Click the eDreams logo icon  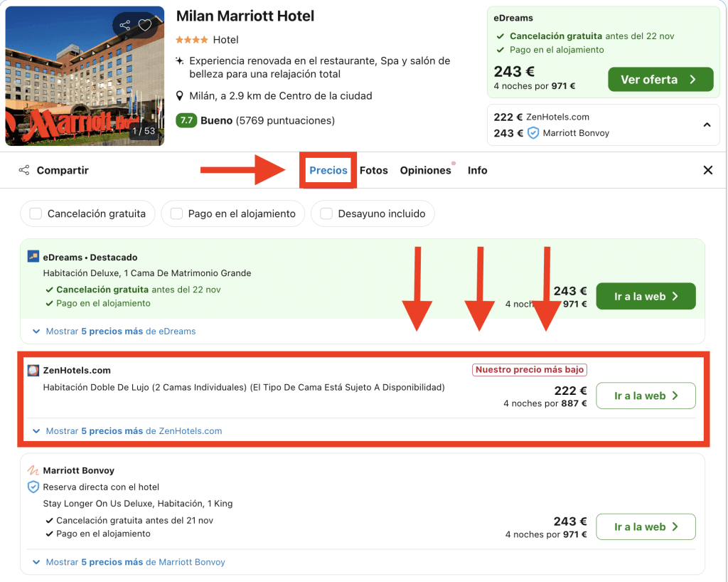click(33, 257)
